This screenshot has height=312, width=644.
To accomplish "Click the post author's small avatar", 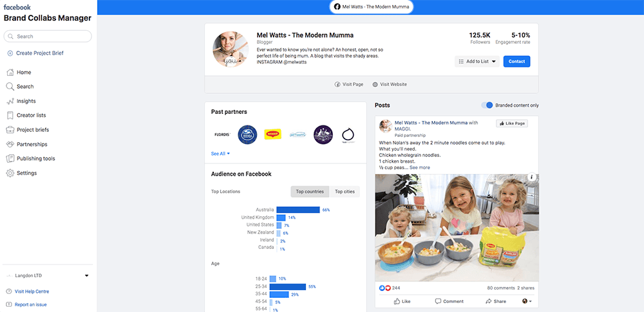I will tap(385, 126).
